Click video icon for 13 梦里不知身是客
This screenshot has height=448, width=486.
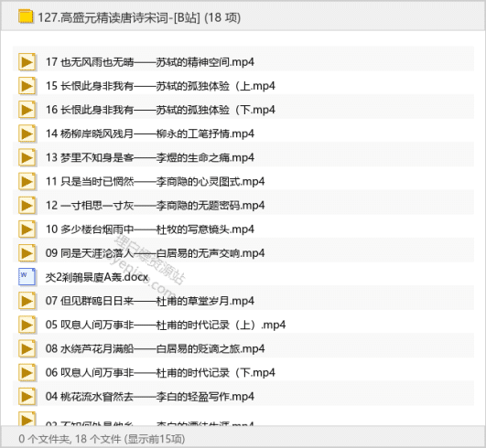(x=27, y=157)
